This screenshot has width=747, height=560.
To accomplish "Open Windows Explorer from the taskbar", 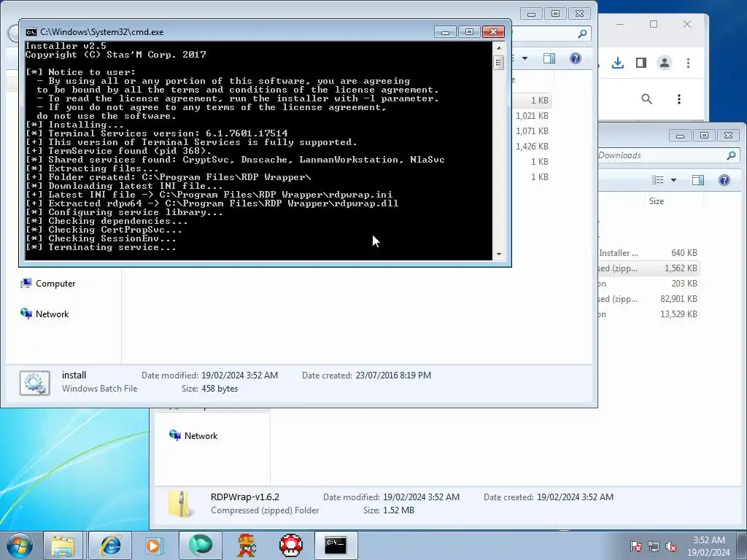I will [x=63, y=545].
